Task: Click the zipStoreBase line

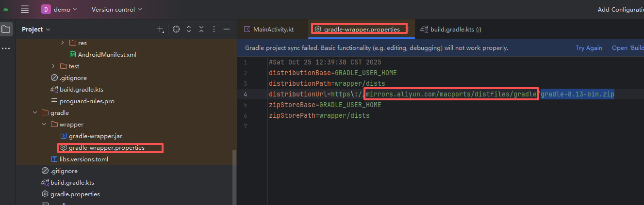Action: [x=325, y=105]
